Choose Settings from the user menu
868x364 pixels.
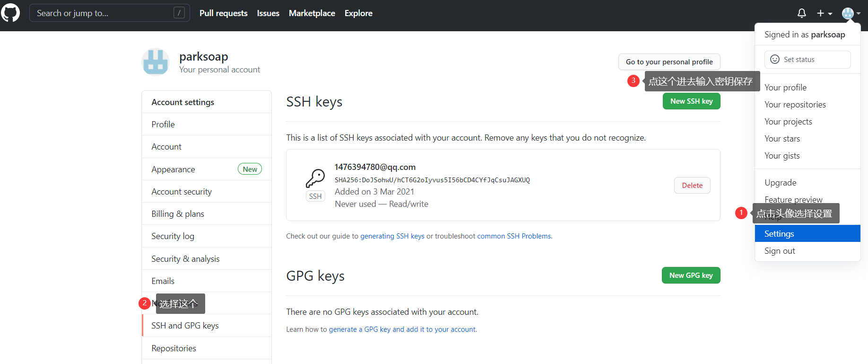pos(807,234)
